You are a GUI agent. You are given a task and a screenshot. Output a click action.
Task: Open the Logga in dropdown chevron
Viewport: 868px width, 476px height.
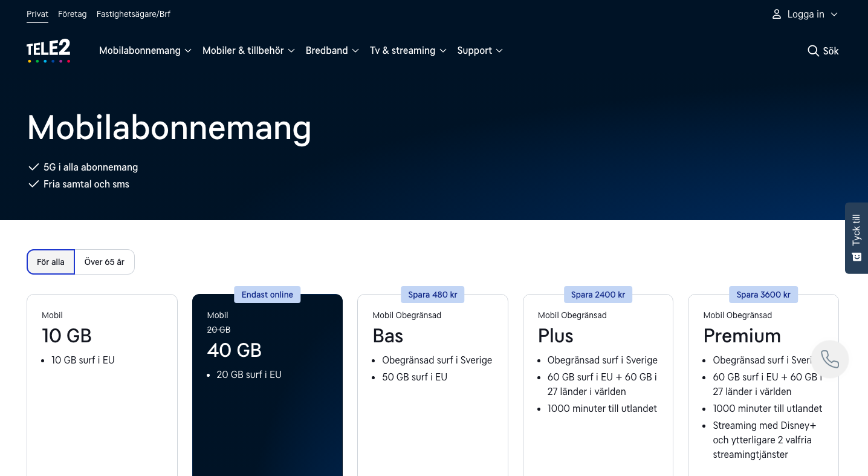[x=834, y=15]
